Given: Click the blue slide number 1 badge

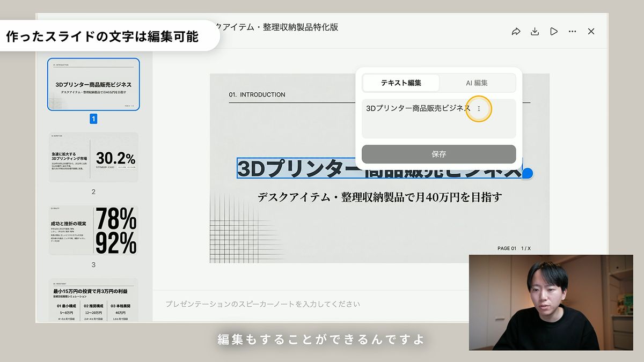Looking at the screenshot, I should [93, 119].
